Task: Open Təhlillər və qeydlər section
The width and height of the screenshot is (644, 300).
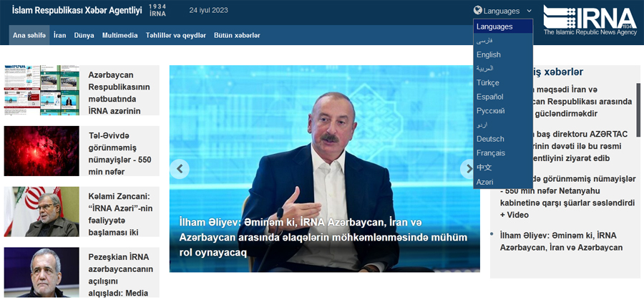Action: click(x=175, y=35)
